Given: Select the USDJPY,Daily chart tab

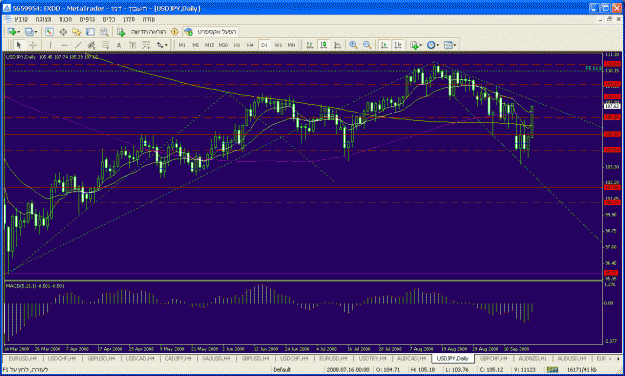Looking at the screenshot, I should pyautogui.click(x=452, y=359).
